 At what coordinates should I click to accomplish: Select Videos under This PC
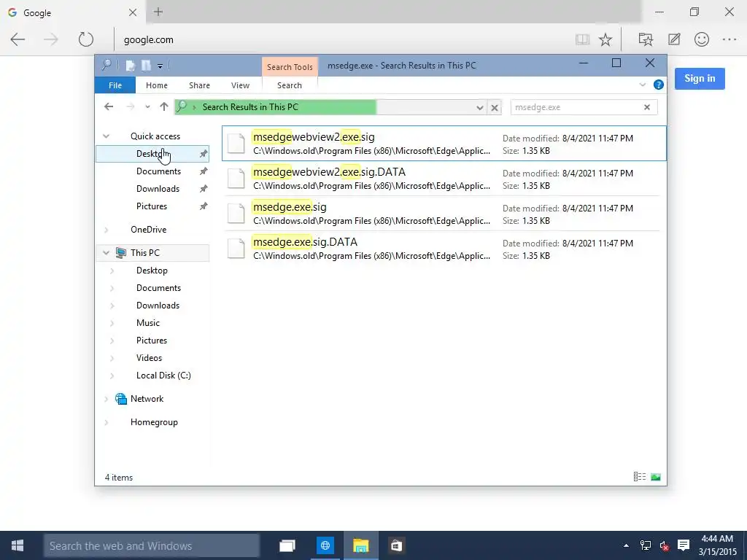pyautogui.click(x=149, y=358)
